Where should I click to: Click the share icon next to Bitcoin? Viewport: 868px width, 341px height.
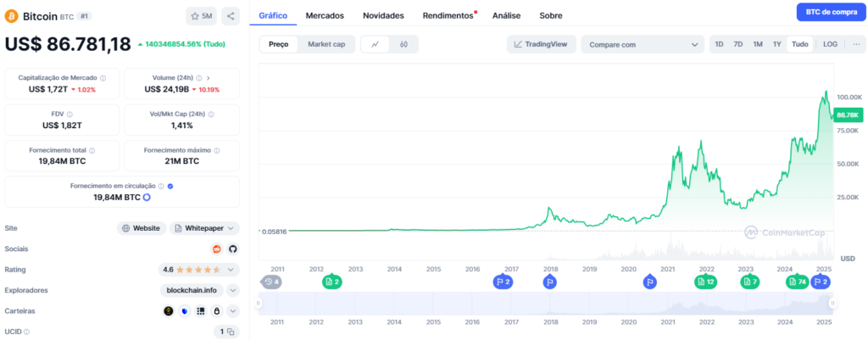tap(231, 15)
